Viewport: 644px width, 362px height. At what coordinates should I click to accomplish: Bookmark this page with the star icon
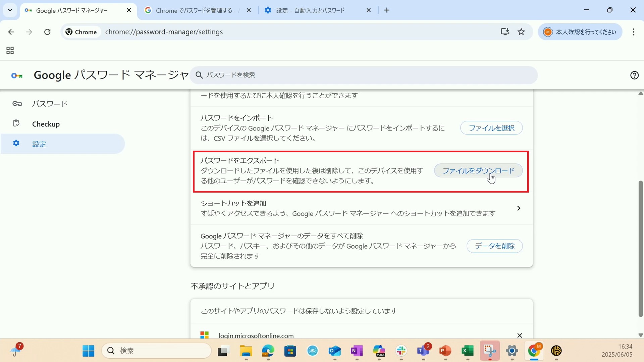pos(521,32)
